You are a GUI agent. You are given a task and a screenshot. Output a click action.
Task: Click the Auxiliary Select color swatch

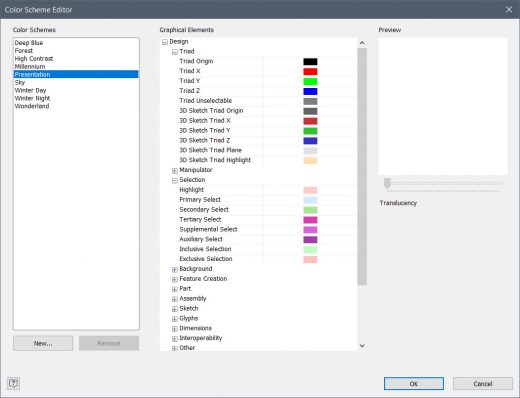pos(310,240)
